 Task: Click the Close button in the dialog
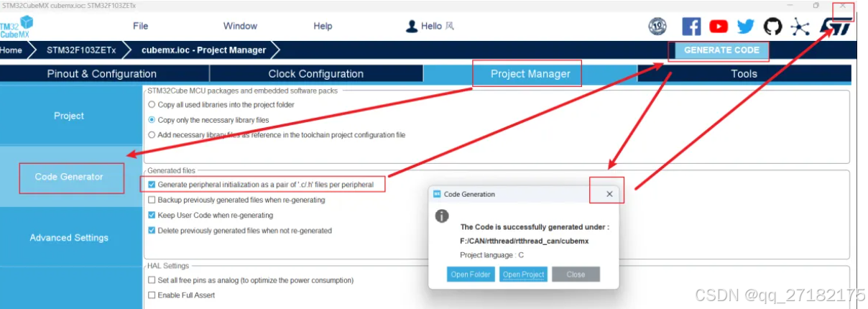pyautogui.click(x=576, y=275)
